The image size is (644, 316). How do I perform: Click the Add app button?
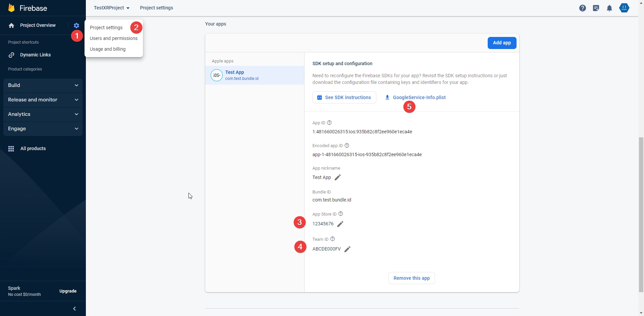coord(502,43)
